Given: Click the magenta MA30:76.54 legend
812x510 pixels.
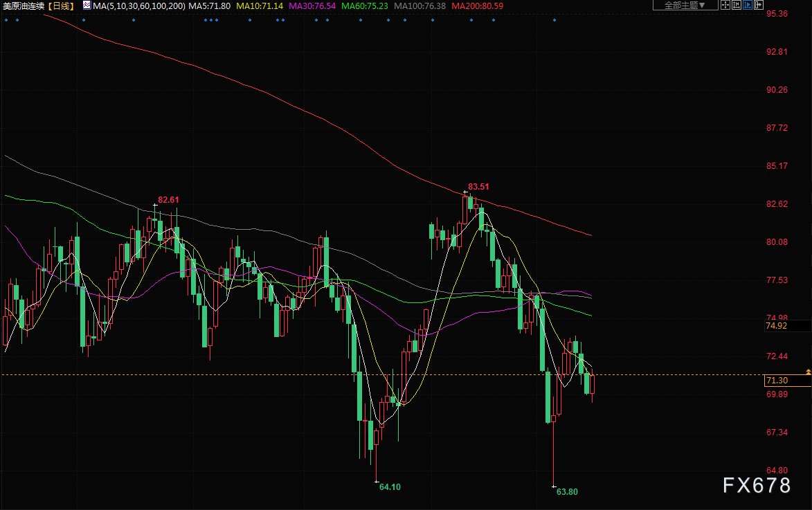Looking at the screenshot, I should pos(312,6).
